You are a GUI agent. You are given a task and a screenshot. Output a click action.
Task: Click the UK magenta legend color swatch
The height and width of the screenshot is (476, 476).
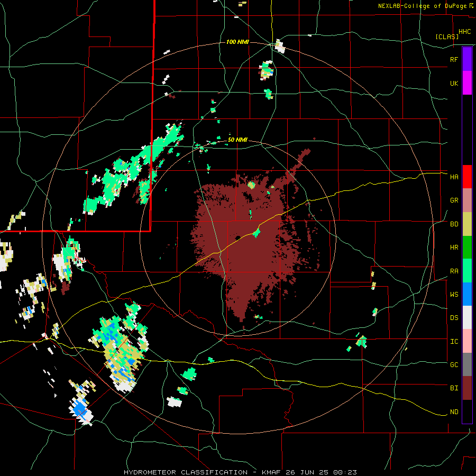(x=467, y=83)
